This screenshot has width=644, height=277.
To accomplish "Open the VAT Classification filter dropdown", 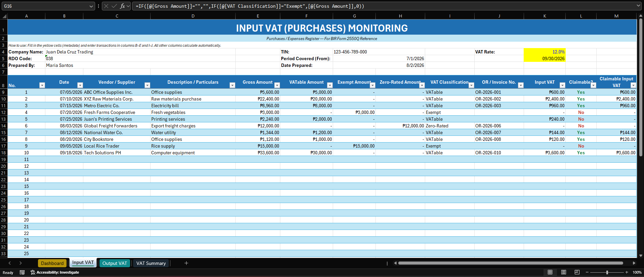I will pos(471,85).
